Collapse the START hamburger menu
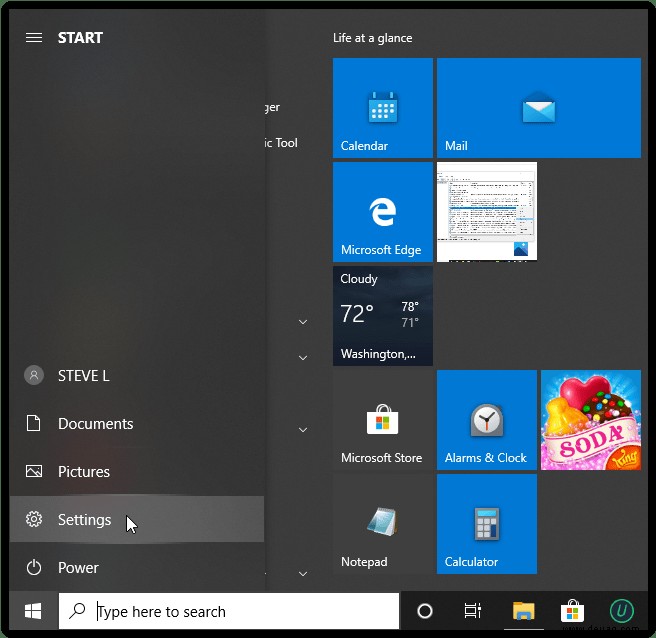656x638 pixels. coord(34,38)
